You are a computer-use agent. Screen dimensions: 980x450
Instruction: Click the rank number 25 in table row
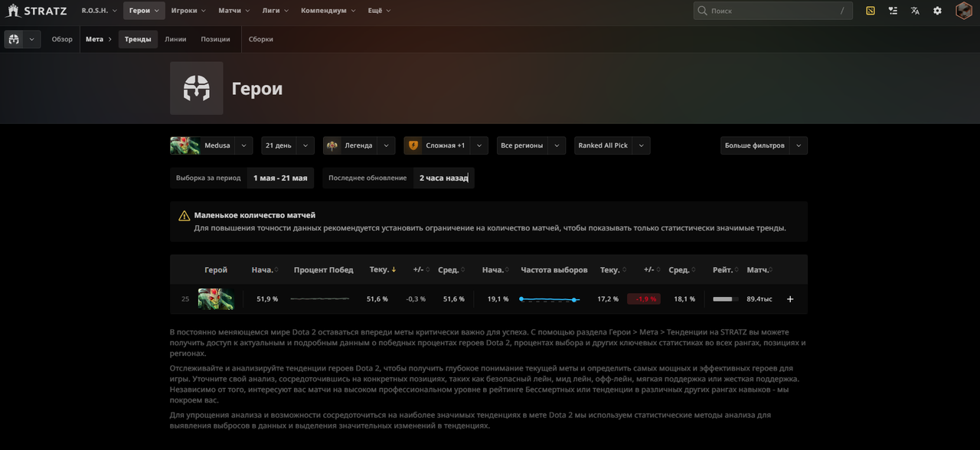click(x=185, y=299)
